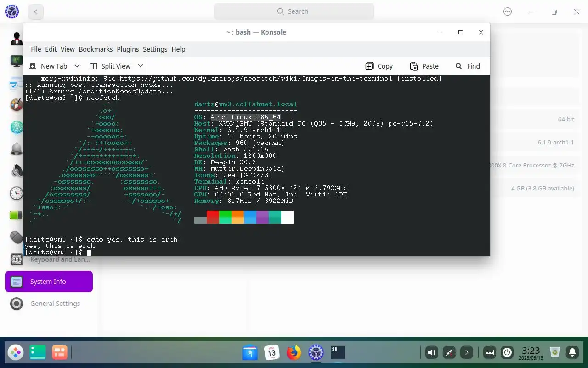Open the Mouse settings icon in the sidebar
Image resolution: width=588 pixels, height=368 pixels.
coord(17,237)
